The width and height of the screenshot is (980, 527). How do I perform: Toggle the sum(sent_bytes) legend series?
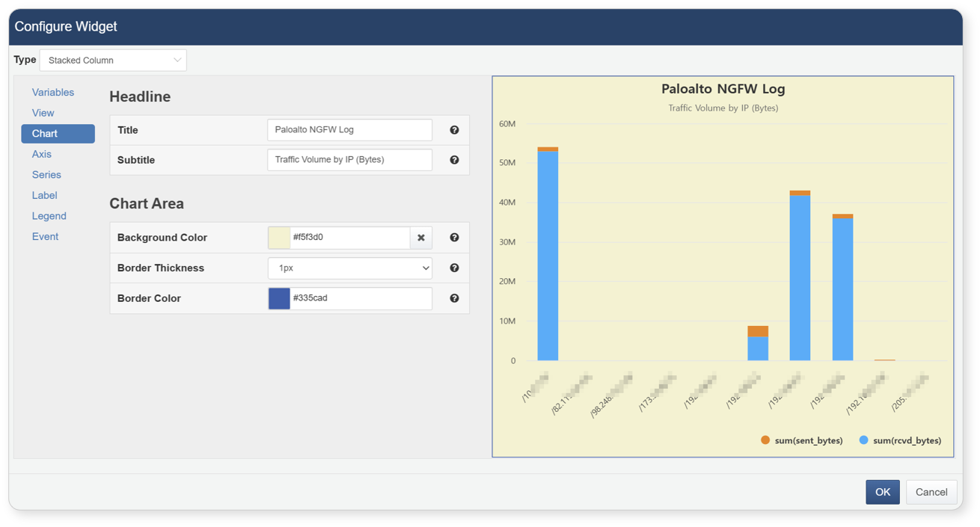[x=801, y=440]
